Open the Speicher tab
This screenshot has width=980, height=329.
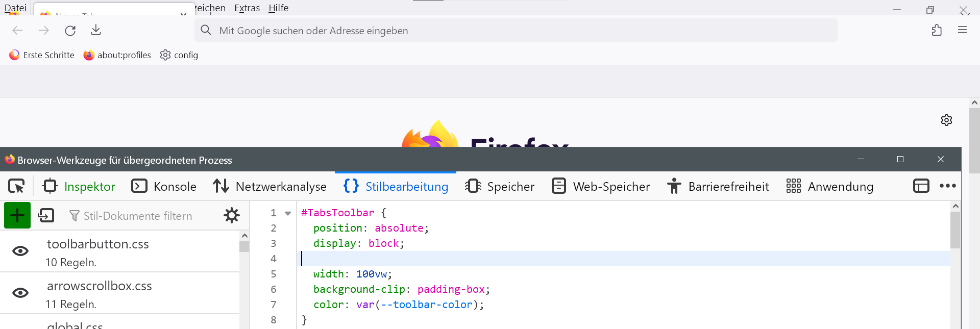pyautogui.click(x=500, y=186)
